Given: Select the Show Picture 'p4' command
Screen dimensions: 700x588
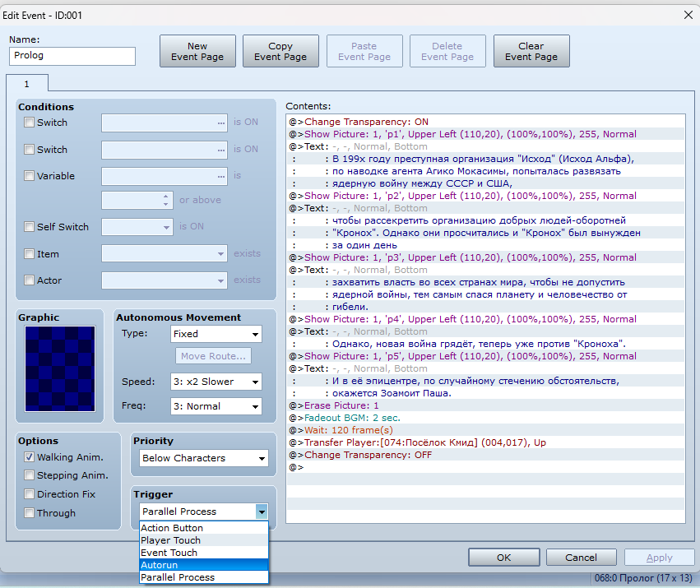Looking at the screenshot, I should point(485,319).
